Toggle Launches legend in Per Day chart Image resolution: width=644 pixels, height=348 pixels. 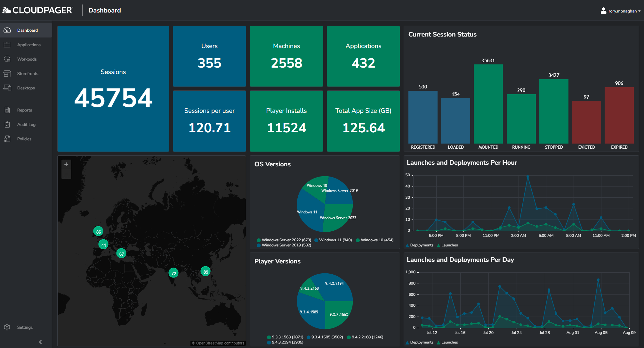[x=447, y=342]
